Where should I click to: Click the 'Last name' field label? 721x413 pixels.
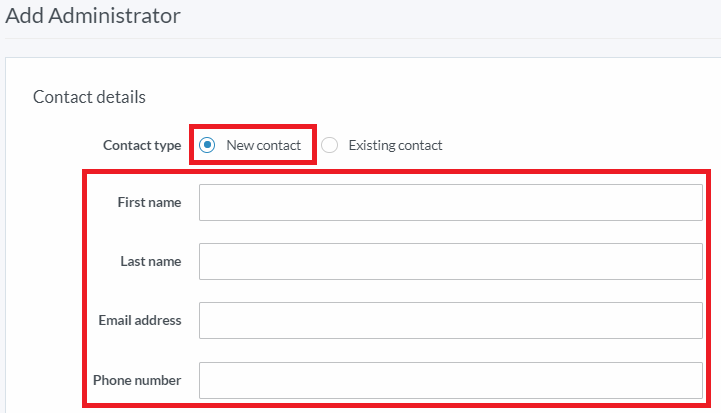[151, 261]
